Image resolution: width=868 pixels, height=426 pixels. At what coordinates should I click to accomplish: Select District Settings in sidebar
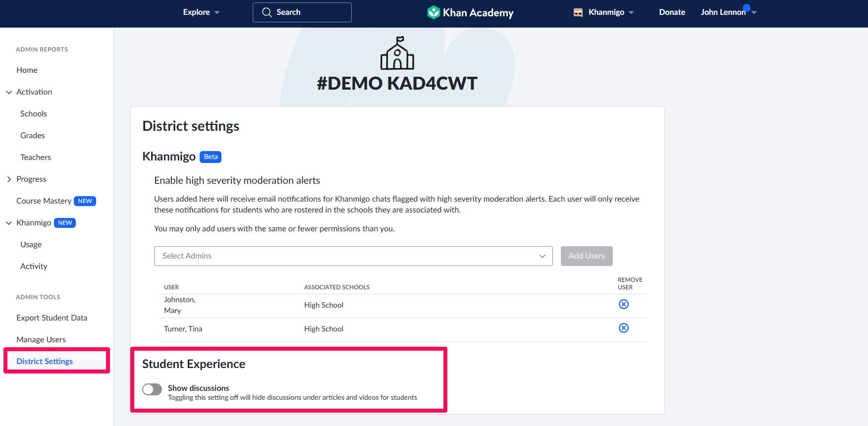45,362
